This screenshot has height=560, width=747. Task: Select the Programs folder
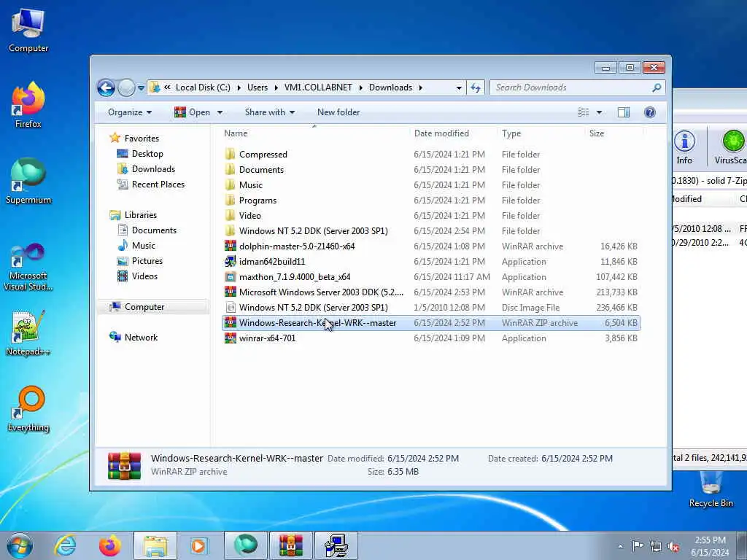(430, 200)
